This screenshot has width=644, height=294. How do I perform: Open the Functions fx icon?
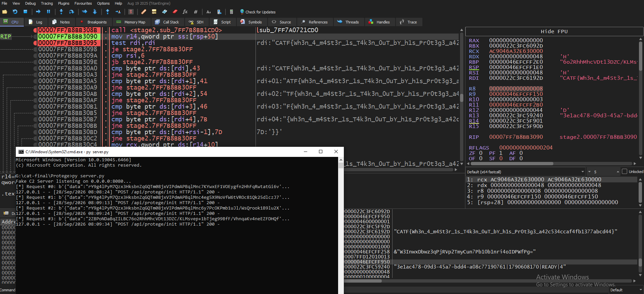185,12
